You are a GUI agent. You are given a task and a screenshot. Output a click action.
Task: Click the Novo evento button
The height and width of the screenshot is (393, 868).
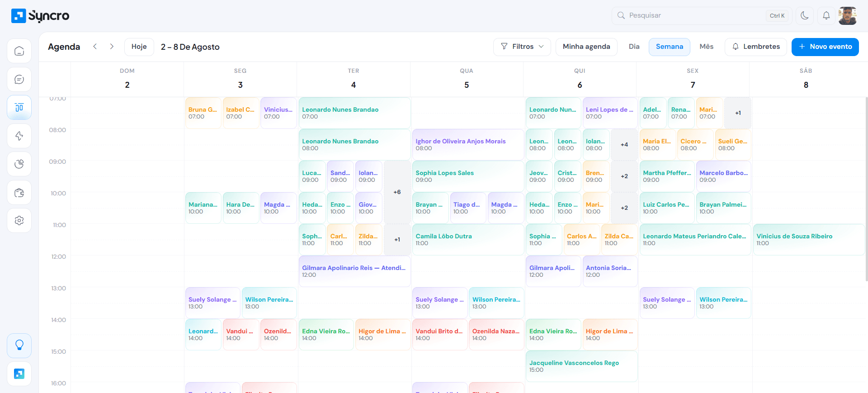825,47
